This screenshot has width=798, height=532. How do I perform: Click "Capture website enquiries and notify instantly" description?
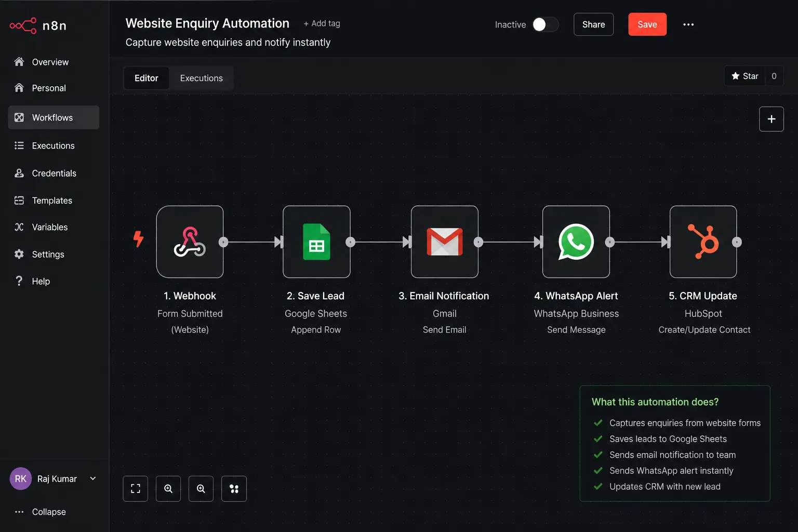click(x=228, y=42)
